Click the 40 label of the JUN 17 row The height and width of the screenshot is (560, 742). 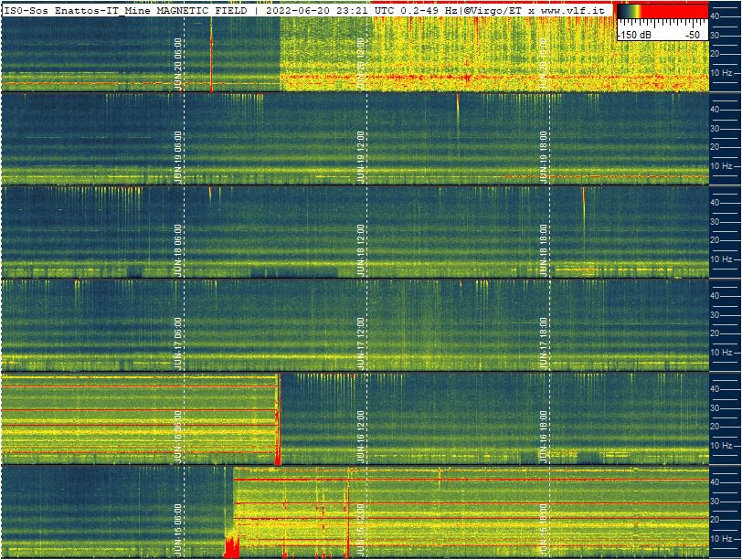(715, 295)
